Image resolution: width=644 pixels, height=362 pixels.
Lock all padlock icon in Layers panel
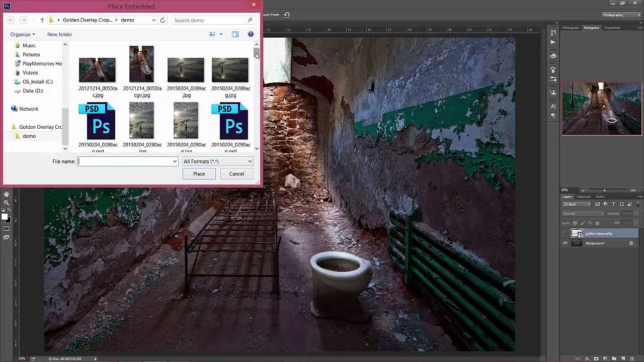597,223
